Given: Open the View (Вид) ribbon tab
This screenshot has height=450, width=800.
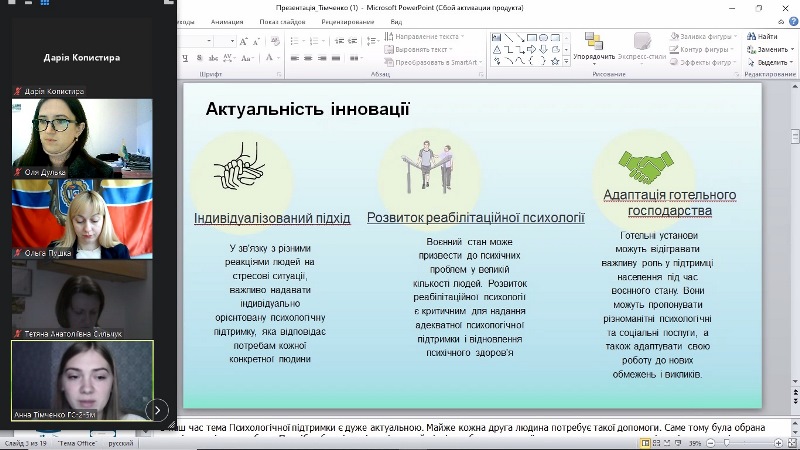Looking at the screenshot, I should (x=397, y=21).
